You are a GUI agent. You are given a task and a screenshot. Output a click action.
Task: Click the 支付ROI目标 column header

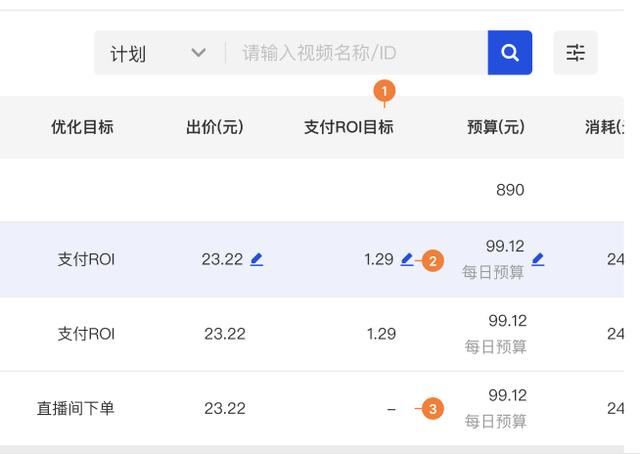pyautogui.click(x=349, y=127)
